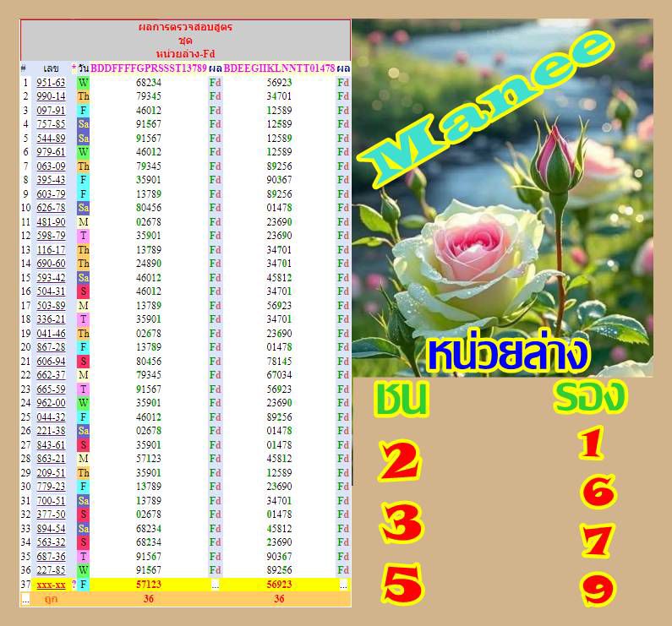Click the เลข column header

[x=51, y=68]
